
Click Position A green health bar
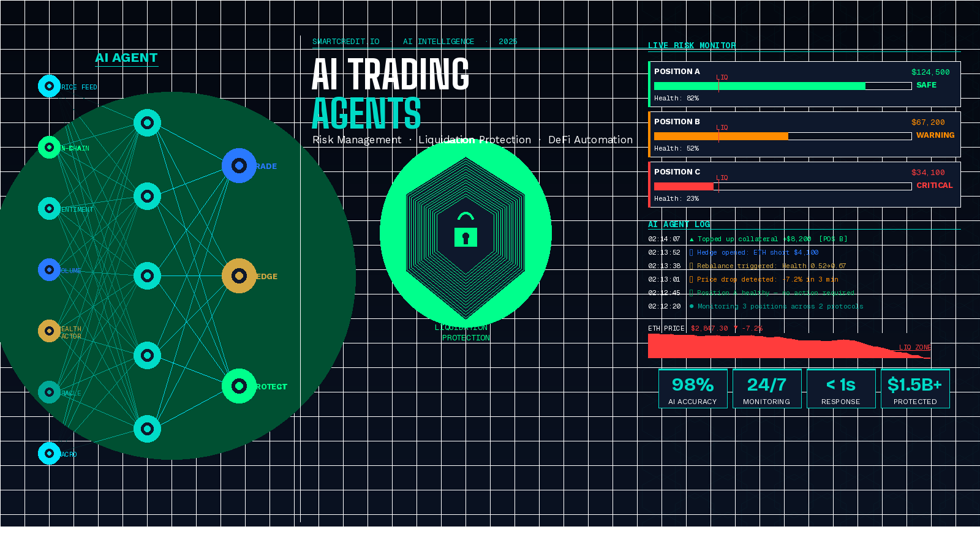point(759,86)
